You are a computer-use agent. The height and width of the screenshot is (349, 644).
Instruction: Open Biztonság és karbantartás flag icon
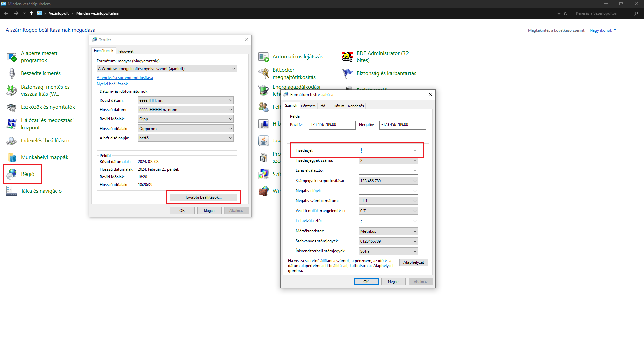[348, 73]
